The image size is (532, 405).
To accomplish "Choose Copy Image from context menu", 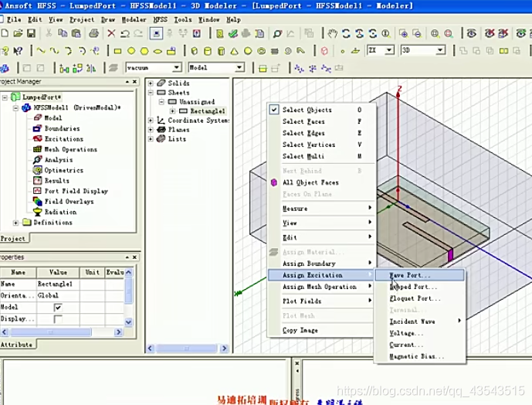I will point(320,330).
